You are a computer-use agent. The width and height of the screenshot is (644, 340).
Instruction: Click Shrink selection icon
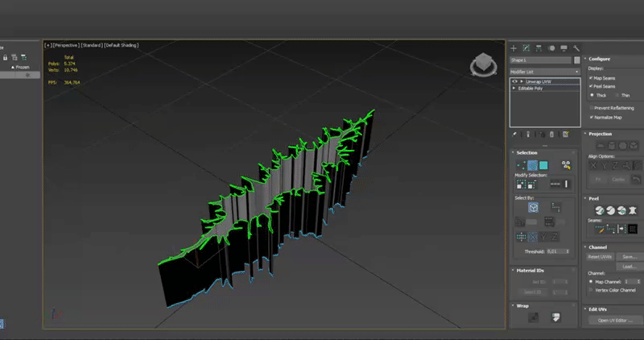pyautogui.click(x=531, y=185)
